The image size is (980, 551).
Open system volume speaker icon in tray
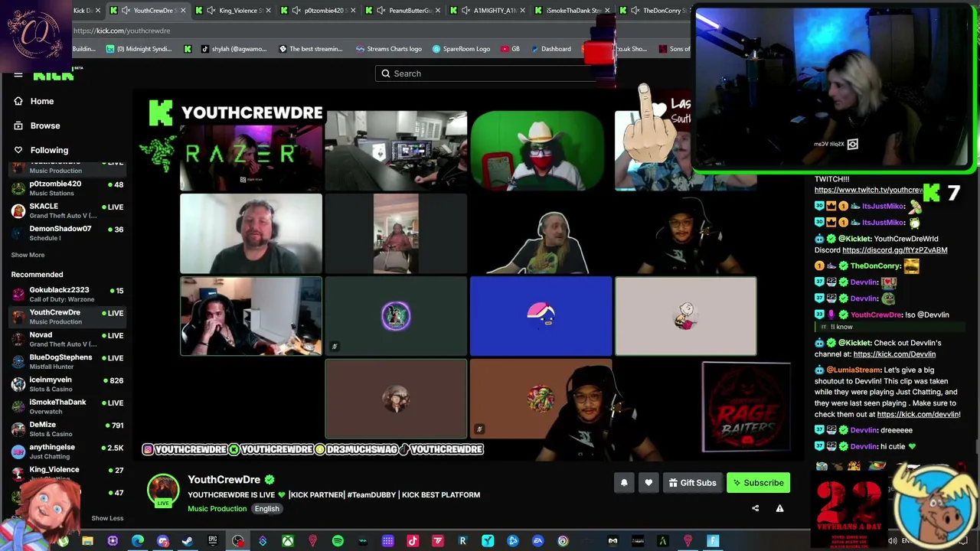coord(893,541)
